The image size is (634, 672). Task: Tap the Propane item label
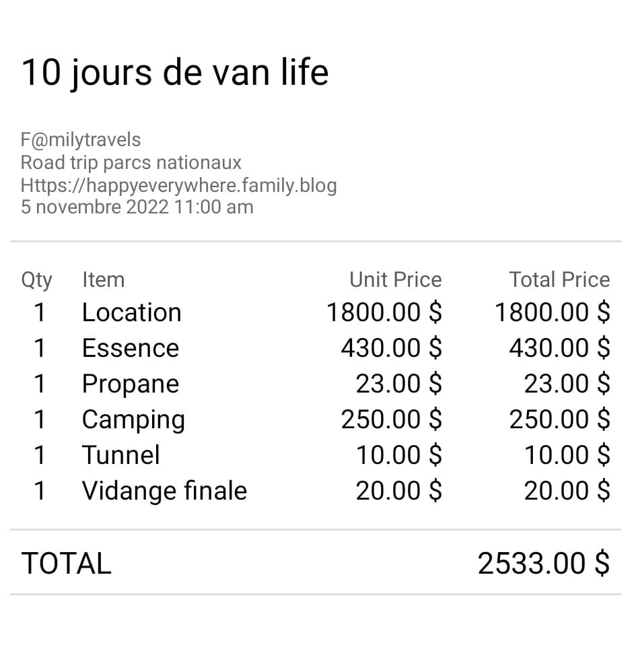(x=130, y=384)
